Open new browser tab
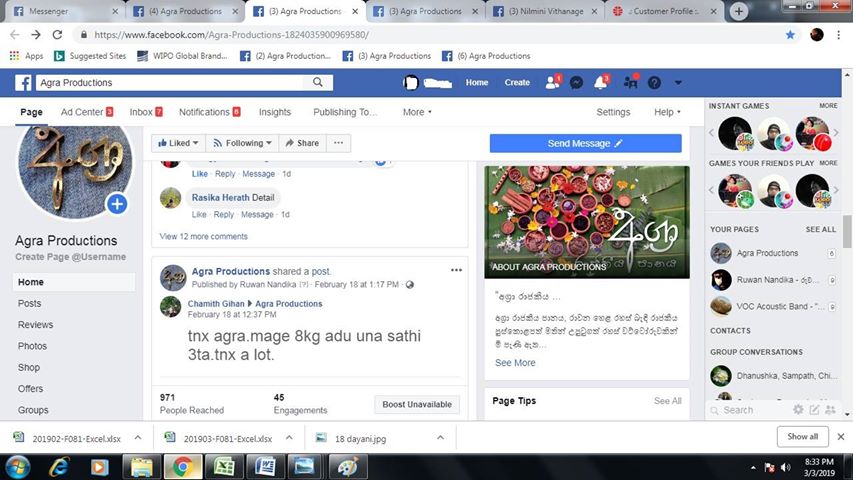 pyautogui.click(x=739, y=11)
